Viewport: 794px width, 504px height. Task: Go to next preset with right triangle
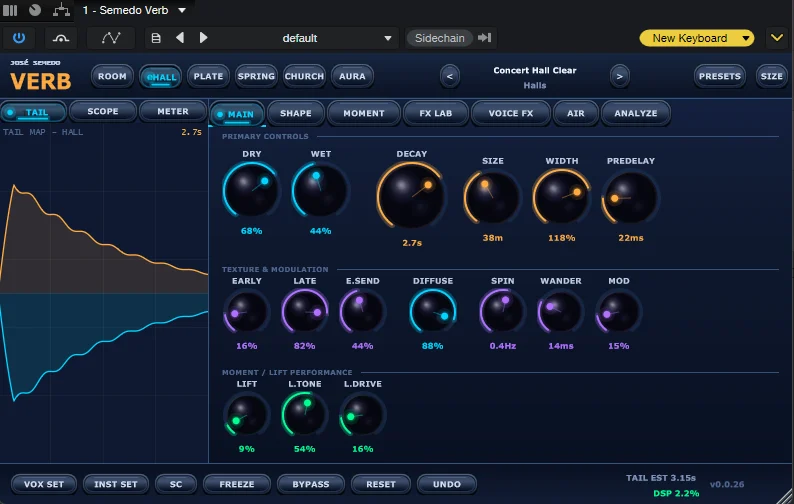pos(204,38)
